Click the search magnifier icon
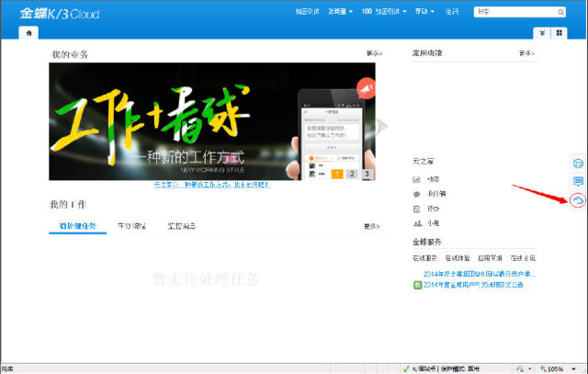The image size is (588, 374). (560, 12)
